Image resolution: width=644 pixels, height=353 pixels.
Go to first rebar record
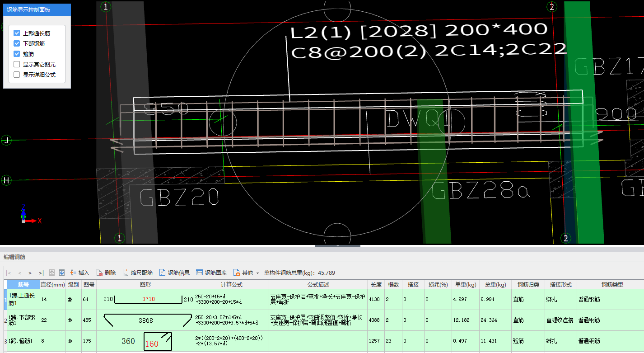coord(9,273)
